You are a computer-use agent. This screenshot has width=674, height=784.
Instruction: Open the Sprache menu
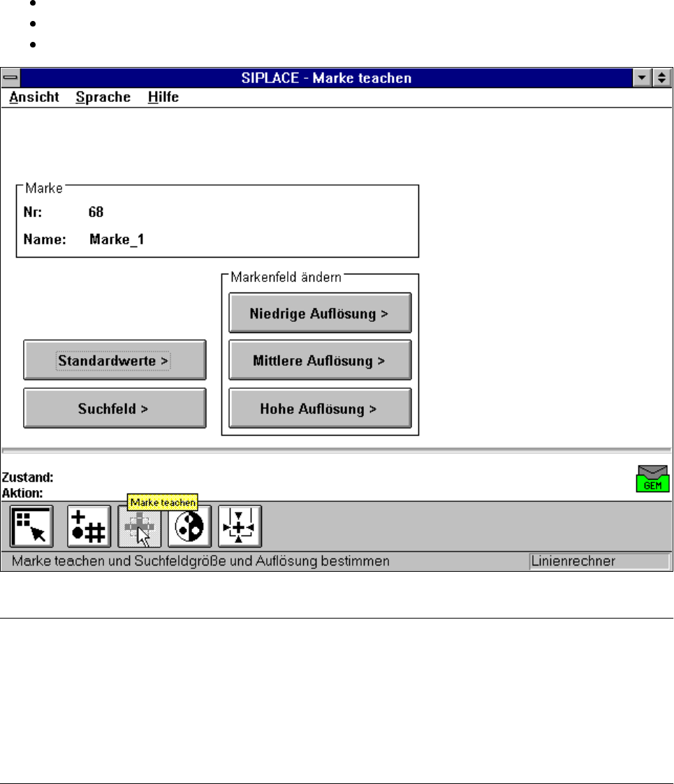coord(103,97)
